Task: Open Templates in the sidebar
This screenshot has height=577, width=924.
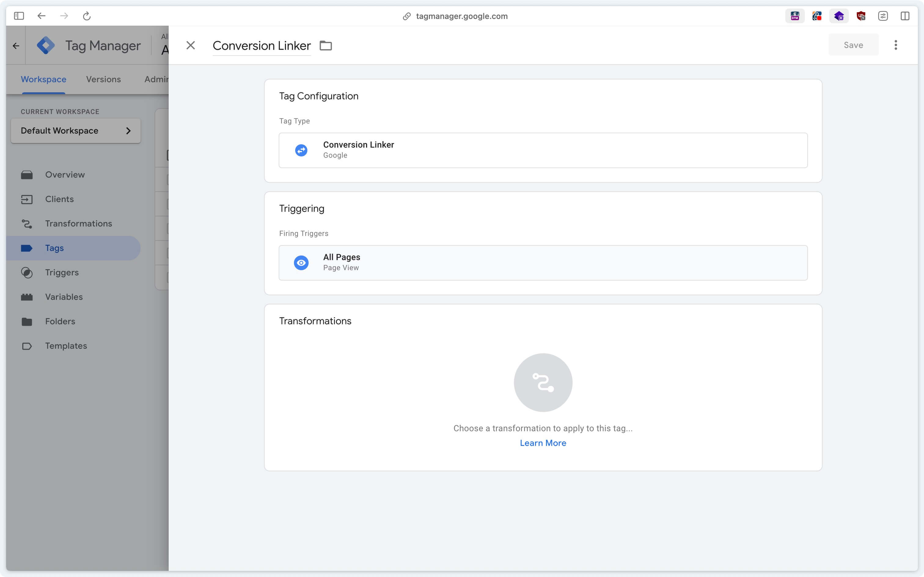Action: coord(73,345)
